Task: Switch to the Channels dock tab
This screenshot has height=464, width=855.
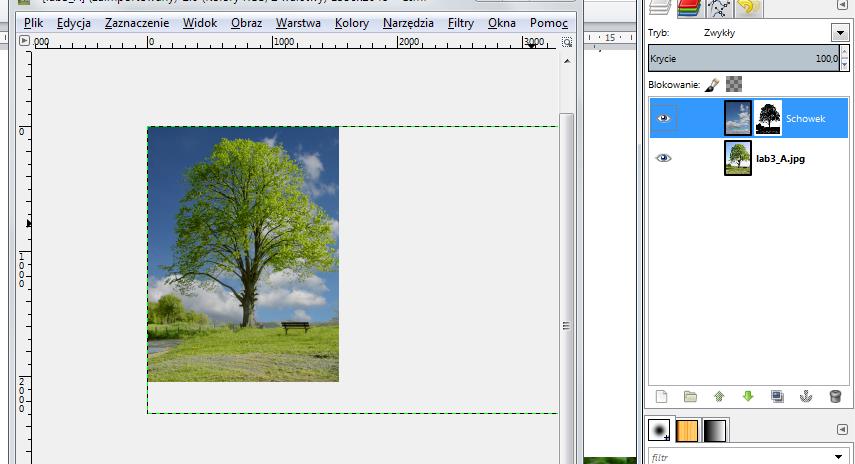Action: 690,8
